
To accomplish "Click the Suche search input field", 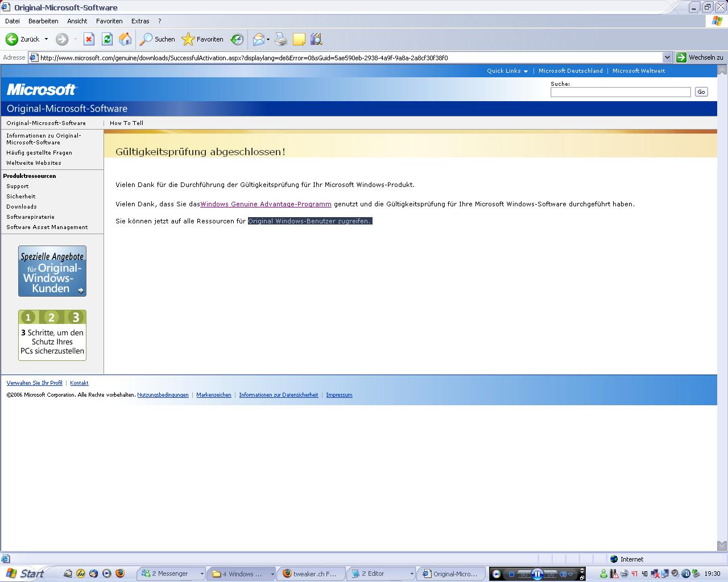I will click(620, 92).
